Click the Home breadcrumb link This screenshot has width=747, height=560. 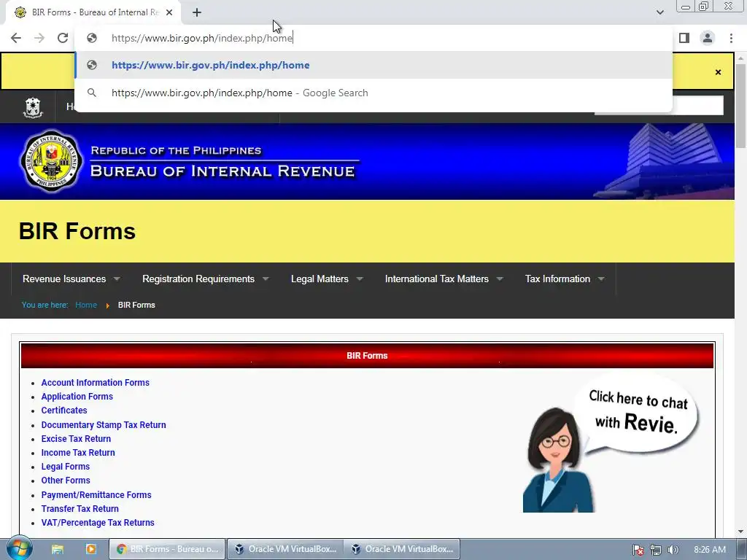tap(86, 305)
